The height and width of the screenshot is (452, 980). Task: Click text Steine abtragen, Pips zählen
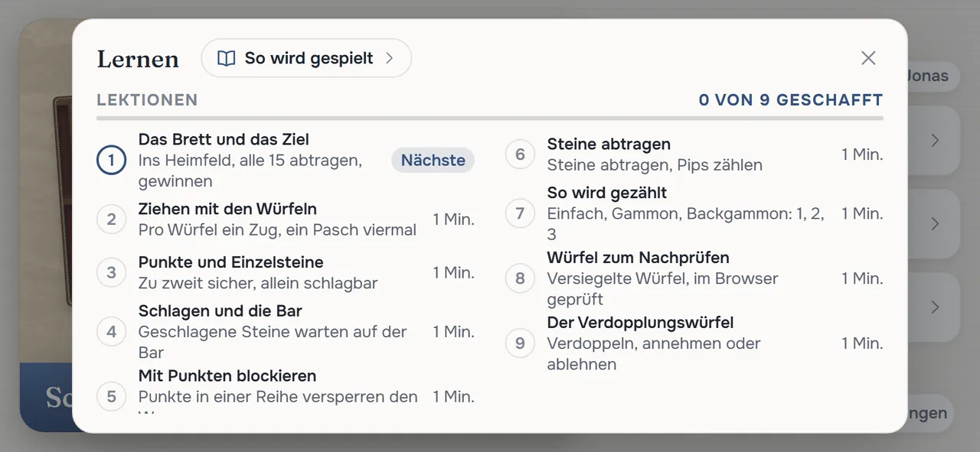click(655, 165)
